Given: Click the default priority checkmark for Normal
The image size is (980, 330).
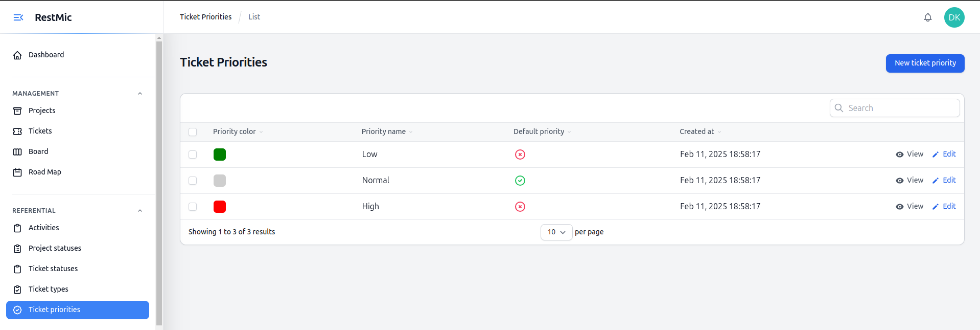Looking at the screenshot, I should (x=520, y=181).
